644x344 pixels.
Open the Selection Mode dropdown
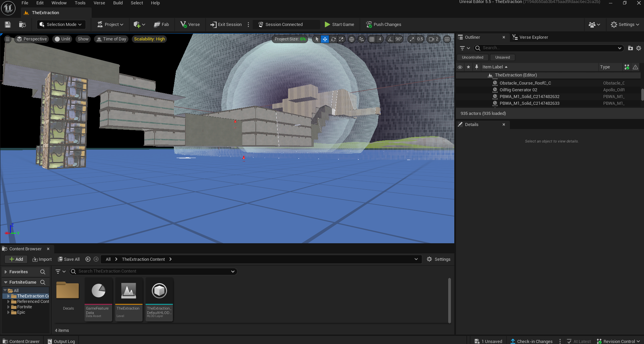[x=61, y=24]
